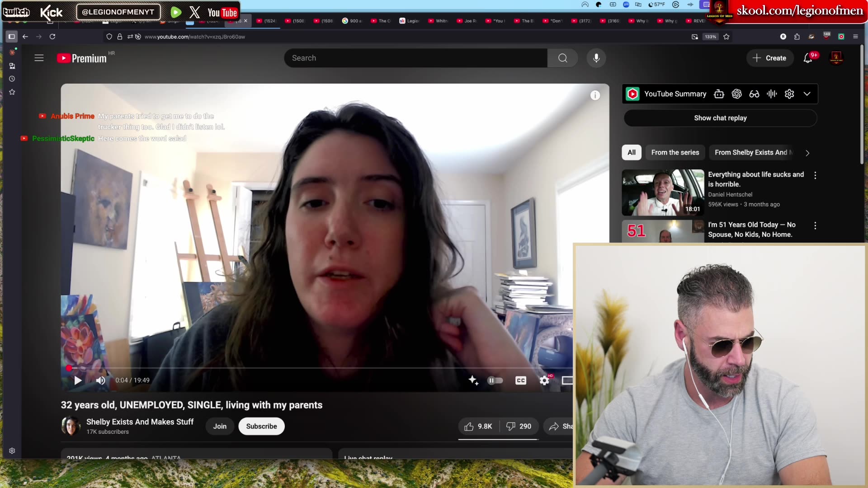
Task: Mute the video volume
Action: point(101,380)
